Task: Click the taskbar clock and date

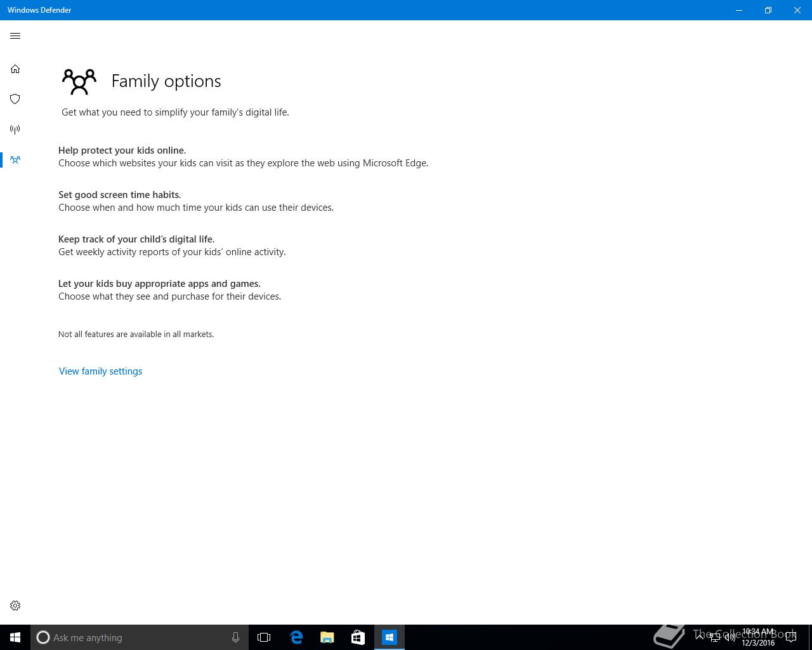Action: 758,637
